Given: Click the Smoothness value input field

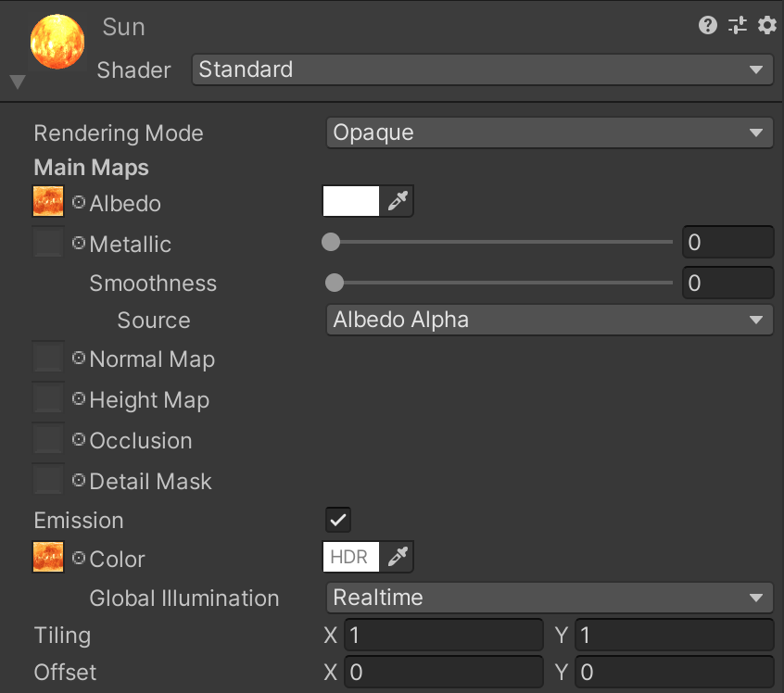Looking at the screenshot, I should pos(727,283).
